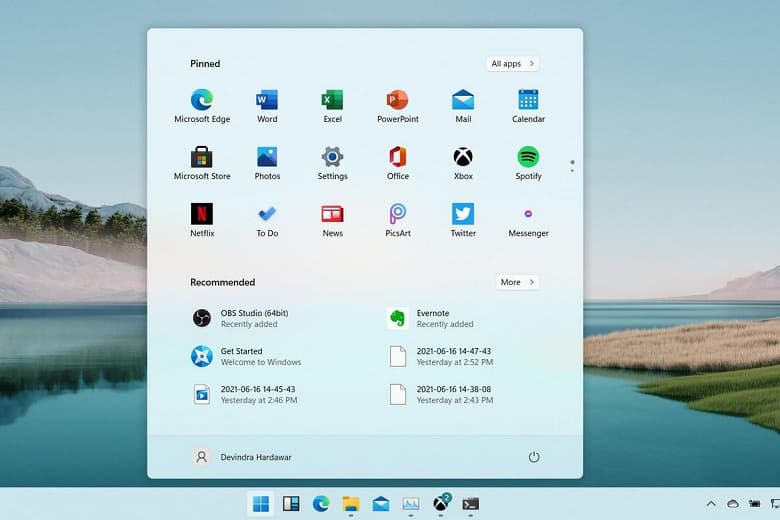The width and height of the screenshot is (780, 520).
Task: Open the Task Manager chart icon on the taskbar
Action: [410, 504]
